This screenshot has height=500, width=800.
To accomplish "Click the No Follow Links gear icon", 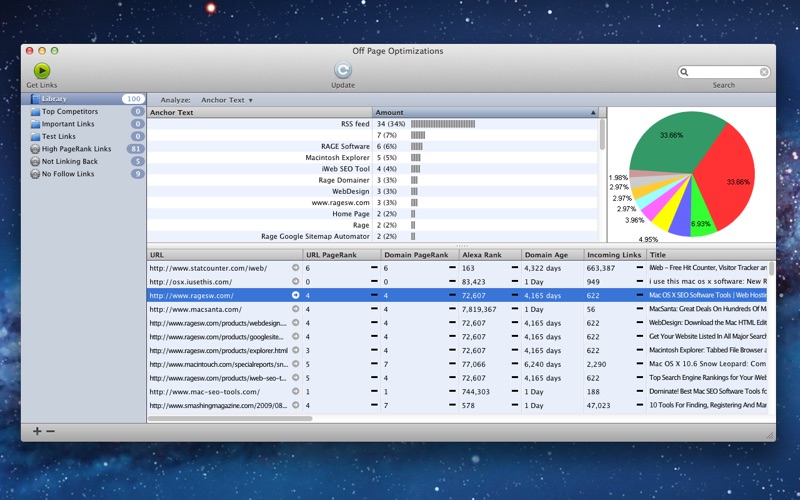I will click(x=35, y=174).
